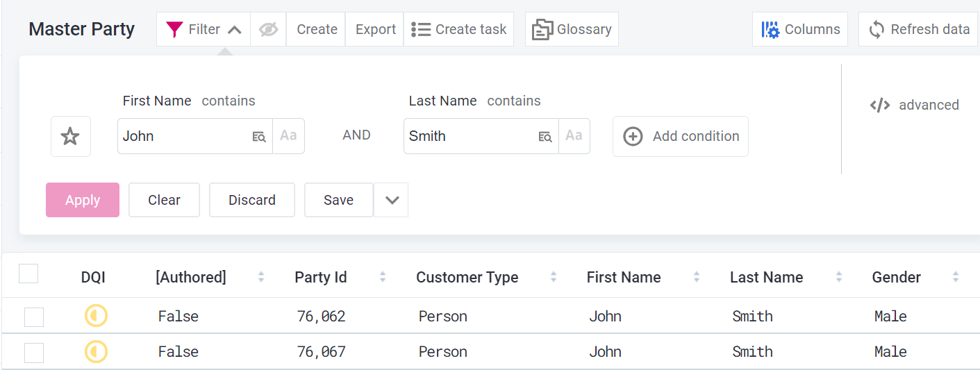This screenshot has height=370, width=980.
Task: Click the star favorite filter icon
Action: [x=70, y=136]
